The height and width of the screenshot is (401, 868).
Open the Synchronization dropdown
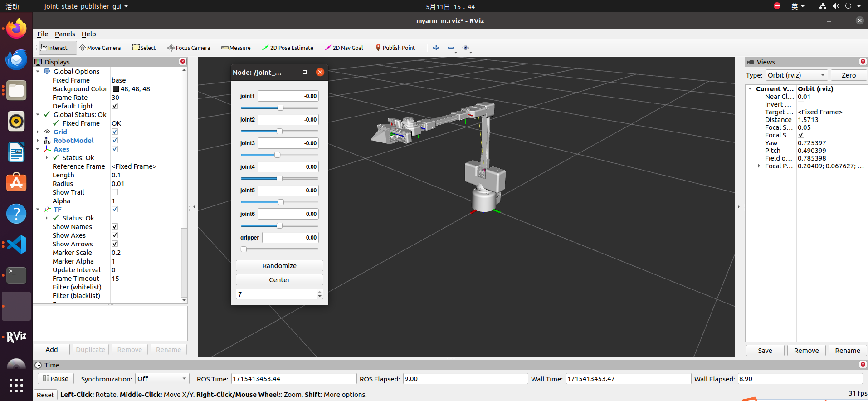[x=162, y=379]
